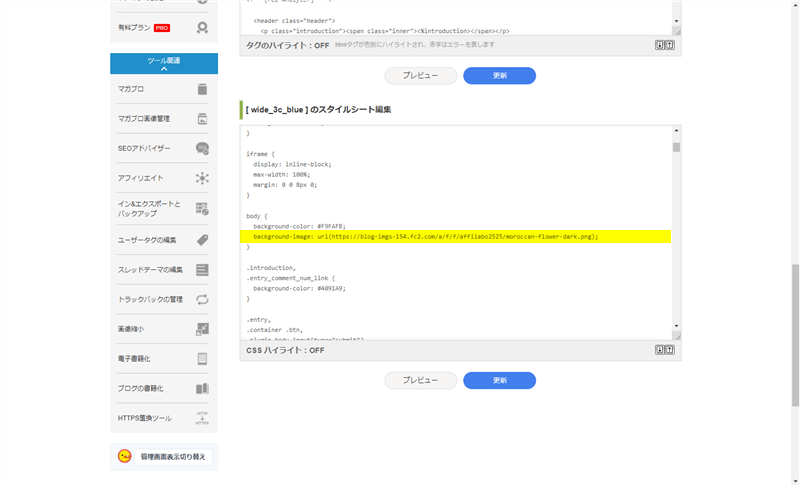The width and height of the screenshot is (800, 486).
Task: Click the PRO badge next to 有料プラン
Action: (x=162, y=28)
